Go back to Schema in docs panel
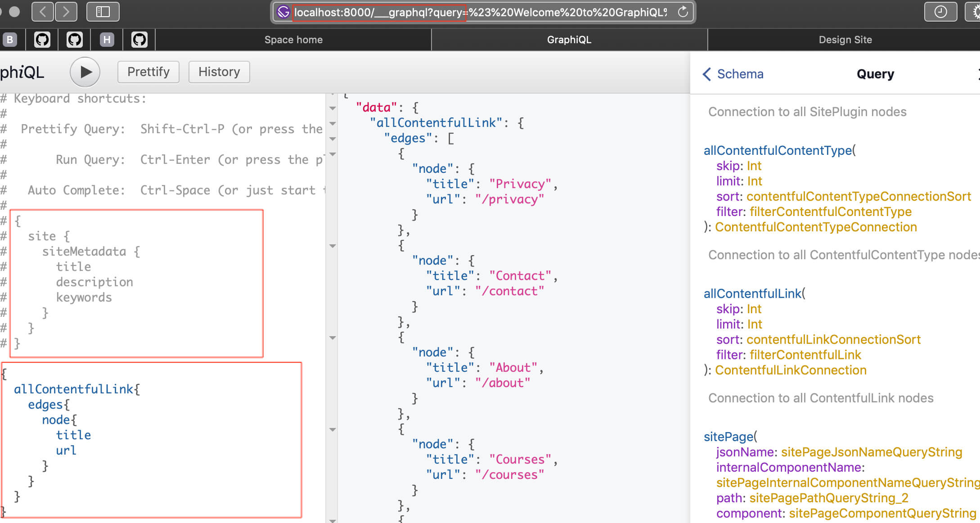 click(733, 74)
